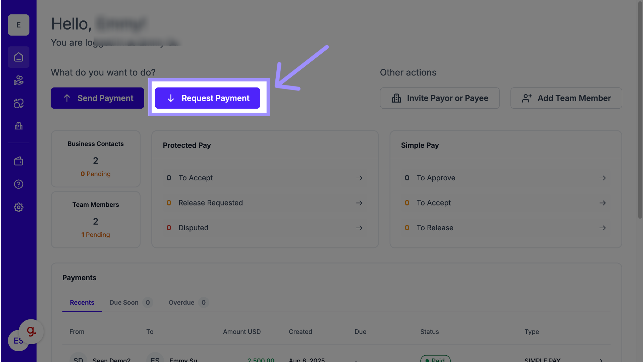The width and height of the screenshot is (644, 362).
Task: Open the business contacts handshake icon
Action: pos(18,80)
